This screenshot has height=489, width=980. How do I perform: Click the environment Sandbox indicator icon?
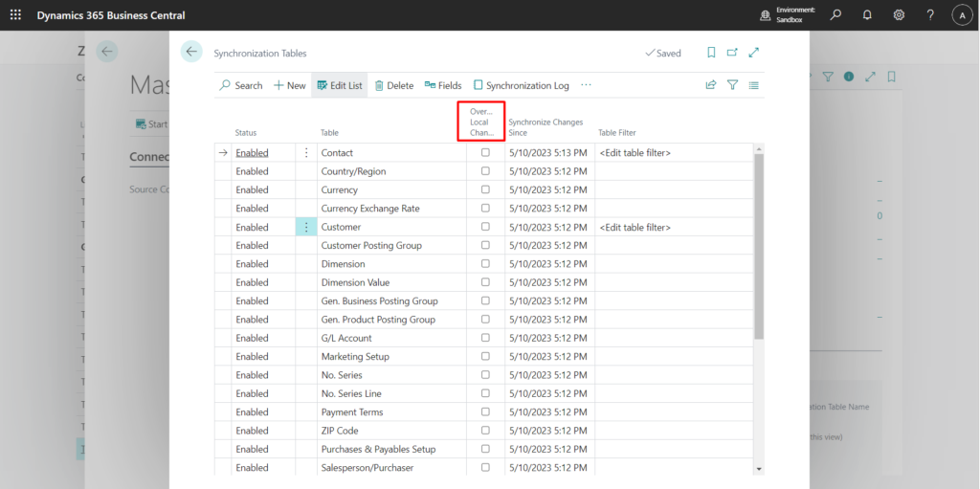tap(765, 15)
